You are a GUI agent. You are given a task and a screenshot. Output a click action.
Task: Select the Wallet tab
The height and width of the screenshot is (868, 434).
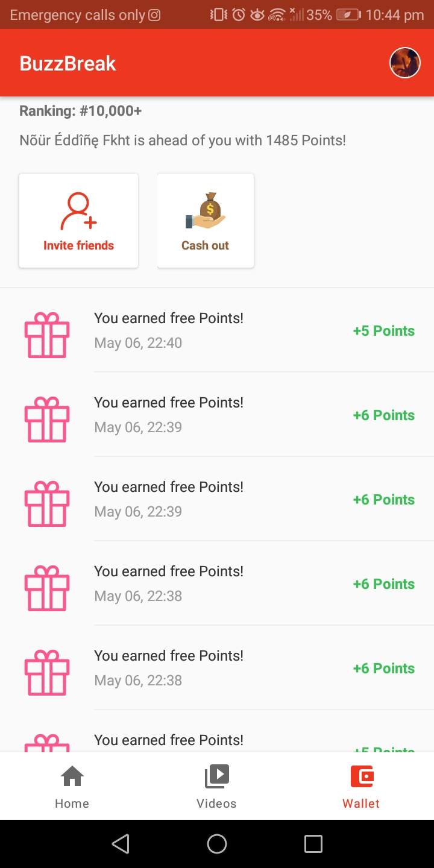361,786
